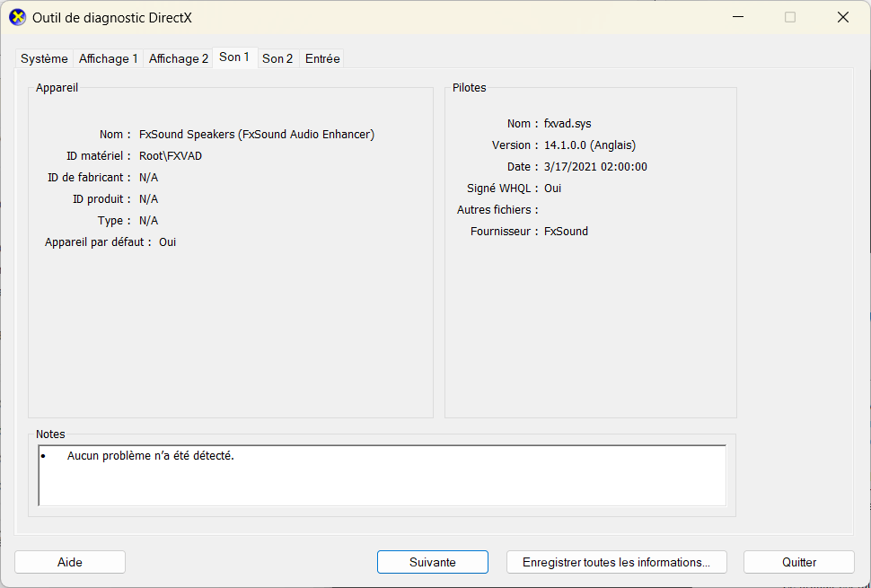Select the hardware ID 'Root\FXVAD'
This screenshot has width=871, height=588.
pyautogui.click(x=171, y=156)
